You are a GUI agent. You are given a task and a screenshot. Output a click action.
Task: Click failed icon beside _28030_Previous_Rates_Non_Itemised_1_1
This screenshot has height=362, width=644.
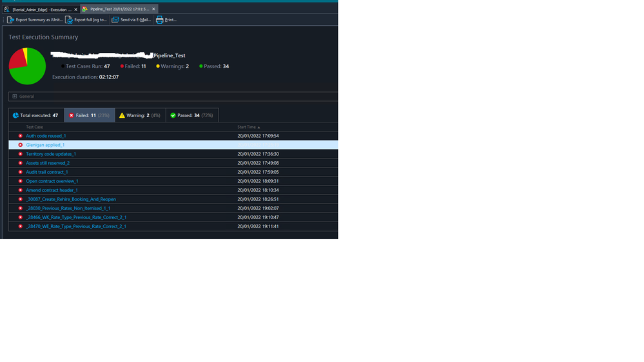(x=20, y=208)
